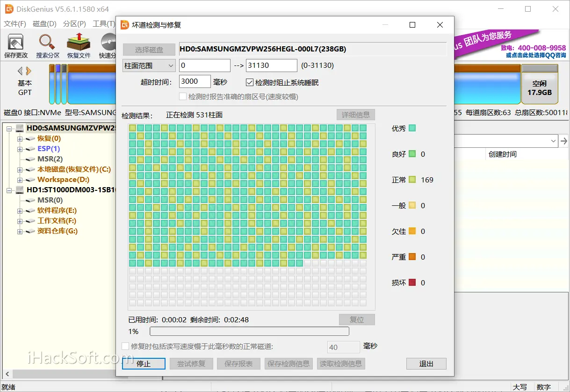Tick 检测时报告准确的扇区号 checkbox
The image size is (570, 392).
(x=183, y=97)
